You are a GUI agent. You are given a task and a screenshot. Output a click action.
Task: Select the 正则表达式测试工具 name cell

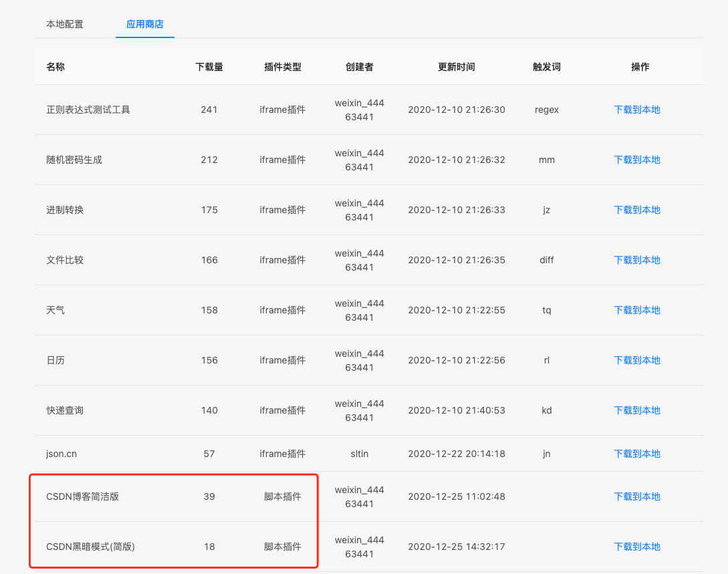[88, 110]
